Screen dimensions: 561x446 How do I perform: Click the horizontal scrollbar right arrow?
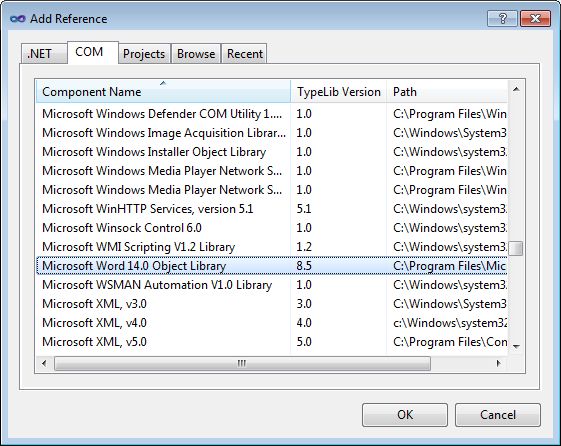point(498,363)
